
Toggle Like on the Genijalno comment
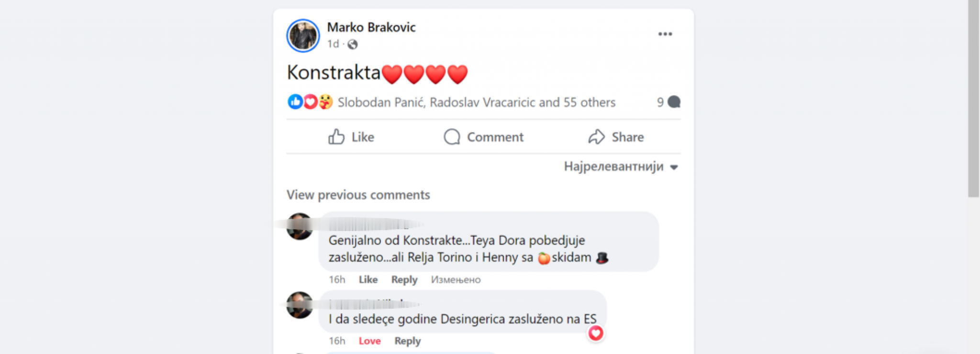point(368,279)
